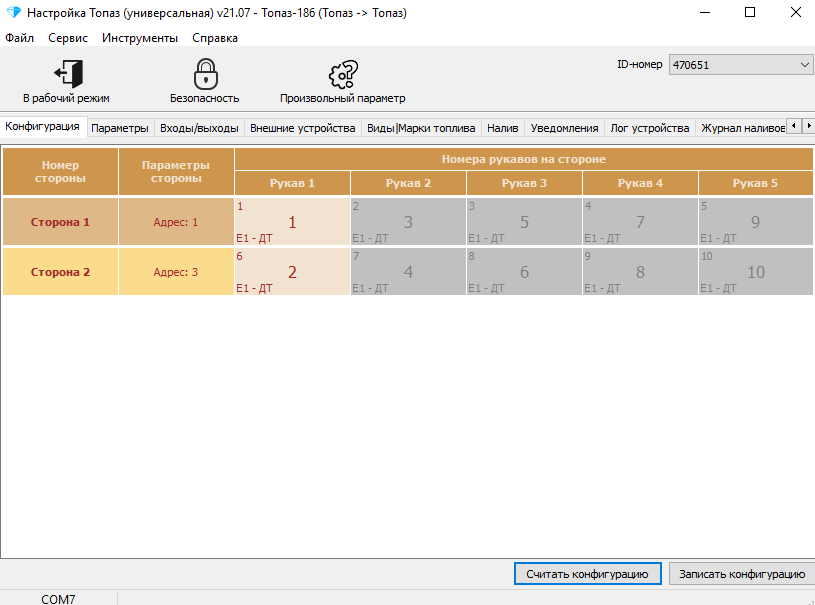Click the Топаз diamond app icon
The width and height of the screenshot is (815, 605).
(14, 12)
